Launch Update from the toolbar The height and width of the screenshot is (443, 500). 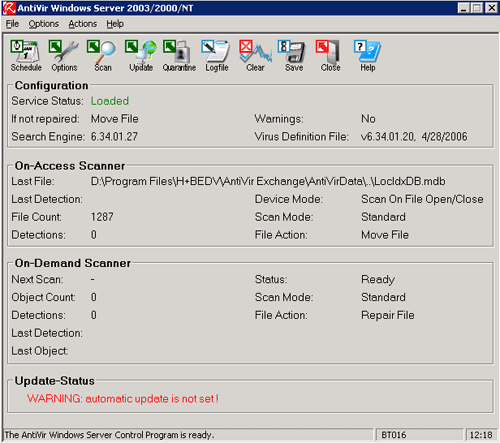(x=141, y=56)
